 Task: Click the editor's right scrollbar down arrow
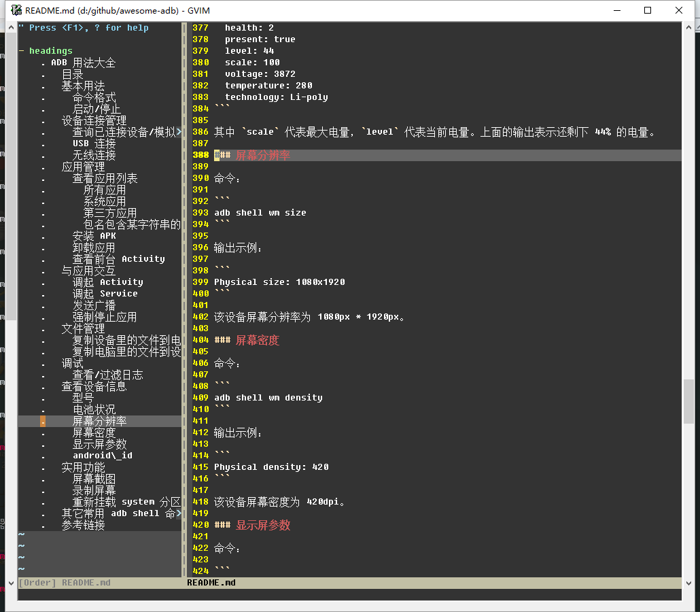pos(688,583)
